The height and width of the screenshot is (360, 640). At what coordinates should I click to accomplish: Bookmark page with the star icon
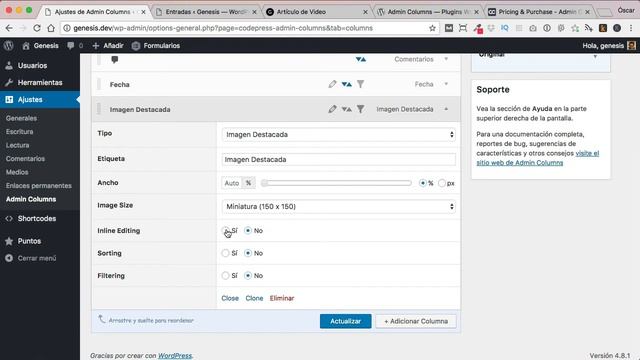pos(432,28)
